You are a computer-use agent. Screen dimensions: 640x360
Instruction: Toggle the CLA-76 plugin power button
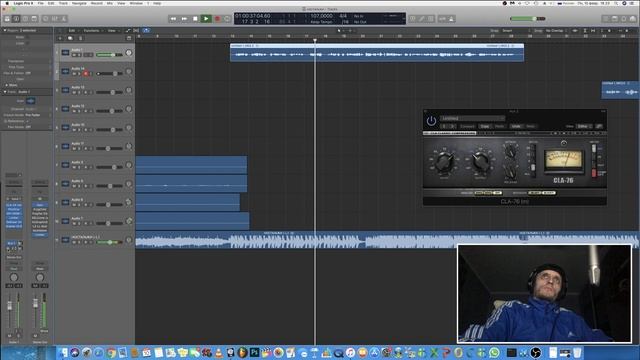click(431, 121)
